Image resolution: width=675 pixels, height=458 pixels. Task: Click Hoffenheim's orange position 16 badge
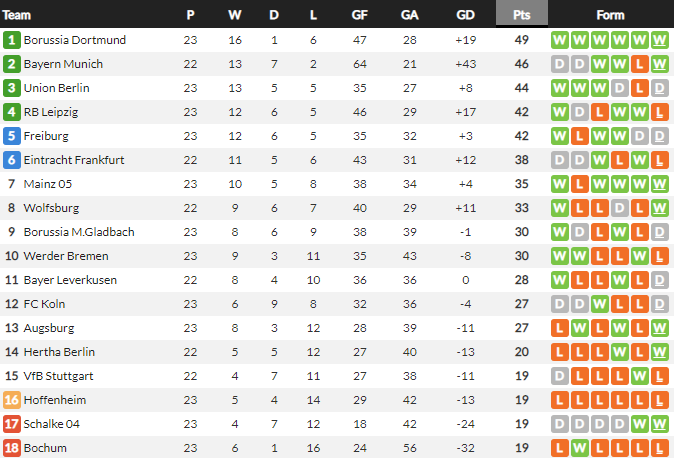pyautogui.click(x=12, y=399)
